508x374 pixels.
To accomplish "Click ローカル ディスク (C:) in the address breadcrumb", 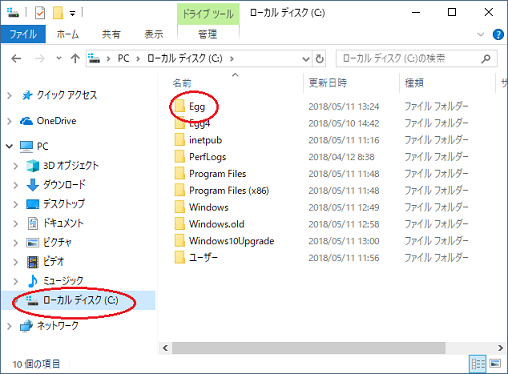I will point(185,59).
